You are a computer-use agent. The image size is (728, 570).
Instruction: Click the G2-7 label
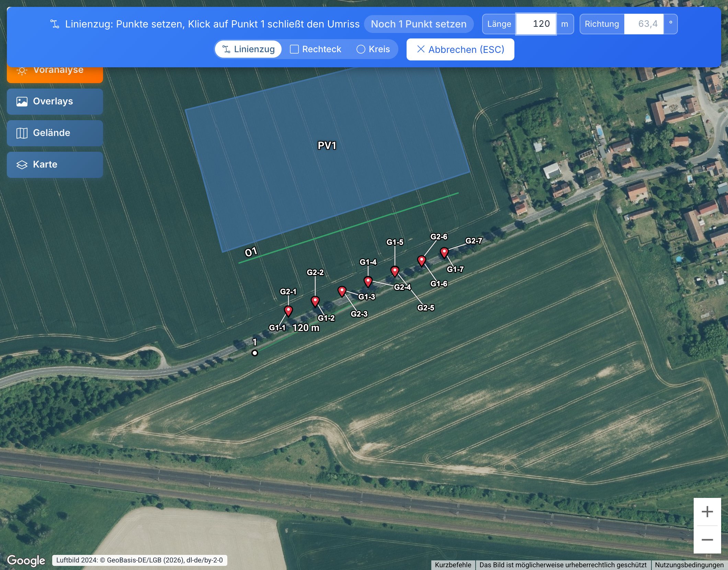click(x=474, y=241)
